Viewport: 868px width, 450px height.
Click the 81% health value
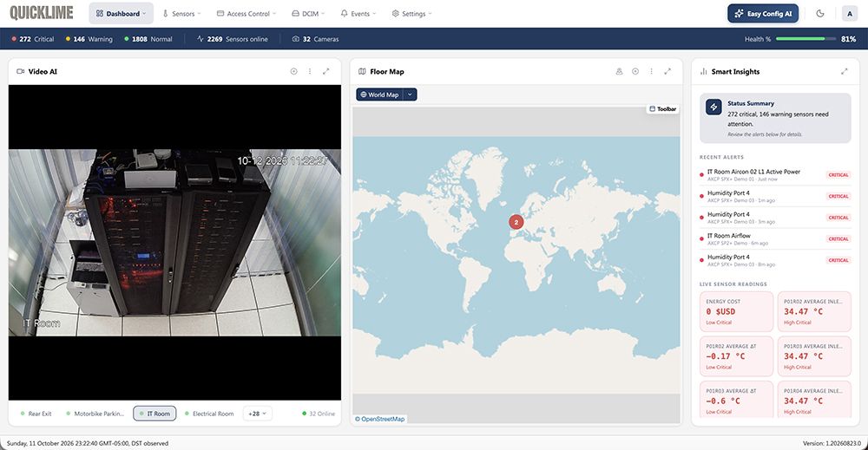coord(848,39)
